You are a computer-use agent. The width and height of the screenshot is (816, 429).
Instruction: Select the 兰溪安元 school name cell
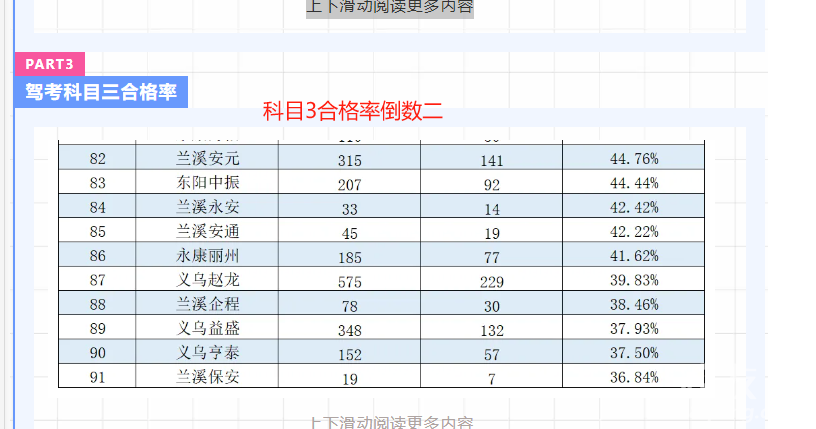(207, 158)
